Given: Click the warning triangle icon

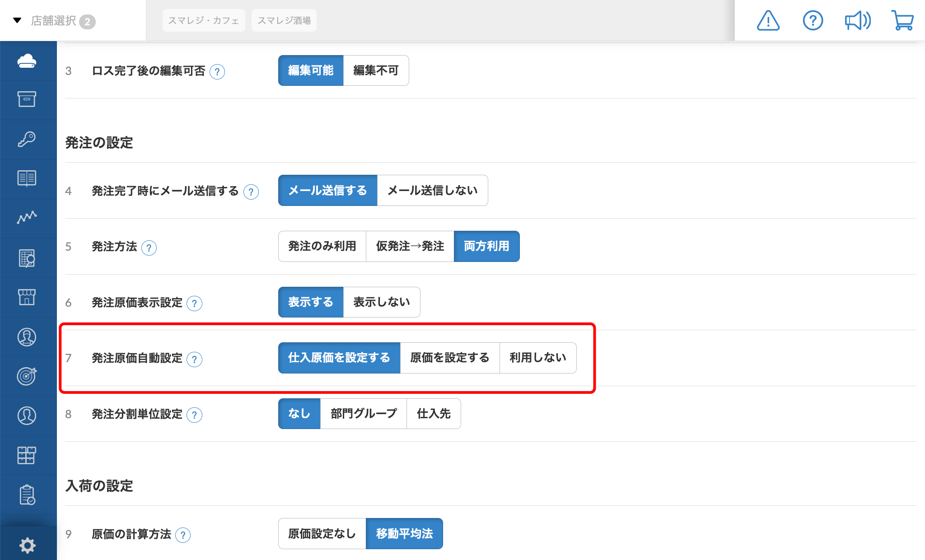Looking at the screenshot, I should pyautogui.click(x=768, y=20).
